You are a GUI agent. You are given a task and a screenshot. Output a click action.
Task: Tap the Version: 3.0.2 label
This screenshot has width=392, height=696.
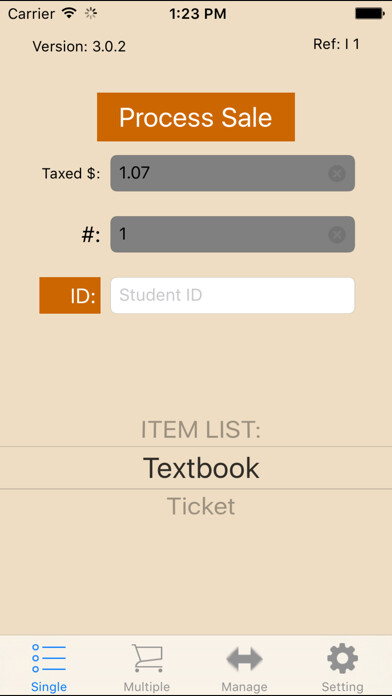[x=79, y=47]
